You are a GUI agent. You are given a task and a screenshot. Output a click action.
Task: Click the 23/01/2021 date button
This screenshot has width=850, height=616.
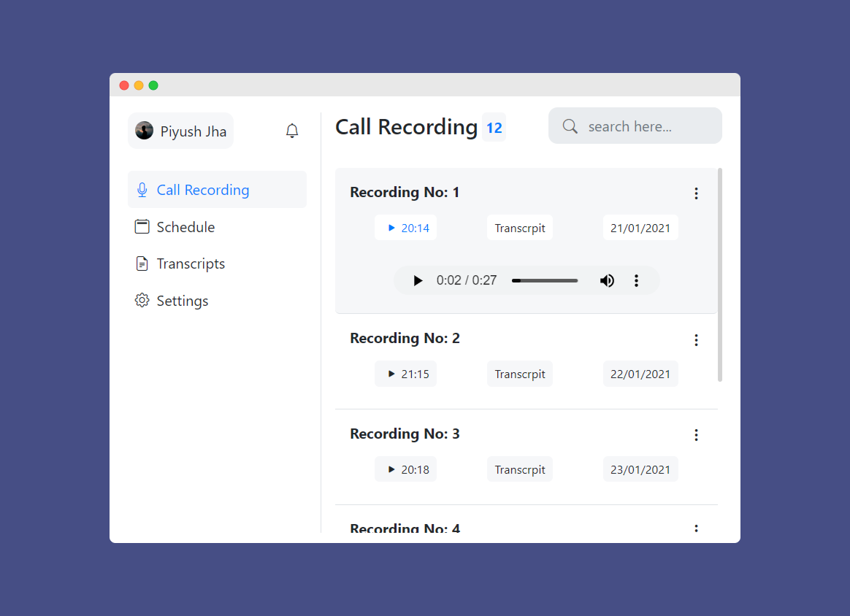(x=640, y=469)
